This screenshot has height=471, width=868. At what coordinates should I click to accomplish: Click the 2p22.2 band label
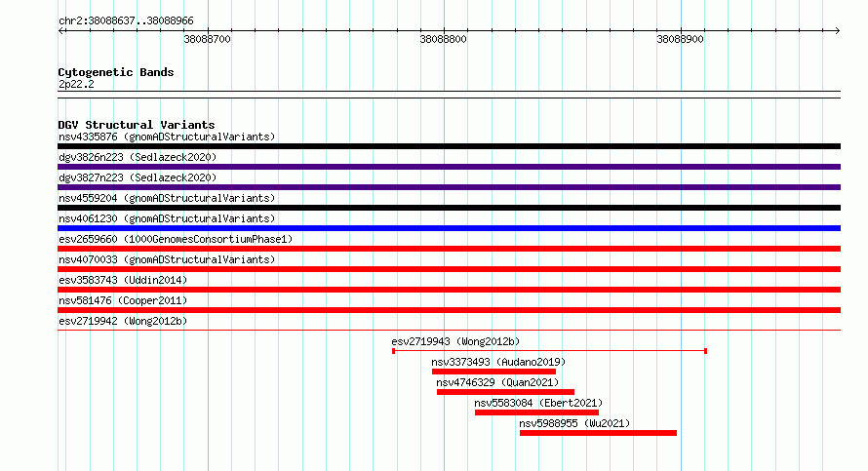(x=76, y=84)
